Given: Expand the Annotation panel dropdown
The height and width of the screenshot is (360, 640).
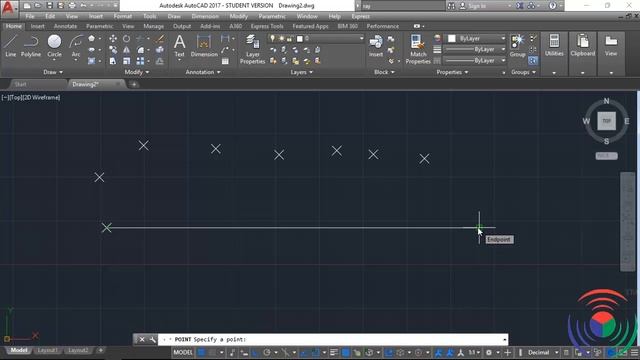Looking at the screenshot, I should click(x=203, y=72).
